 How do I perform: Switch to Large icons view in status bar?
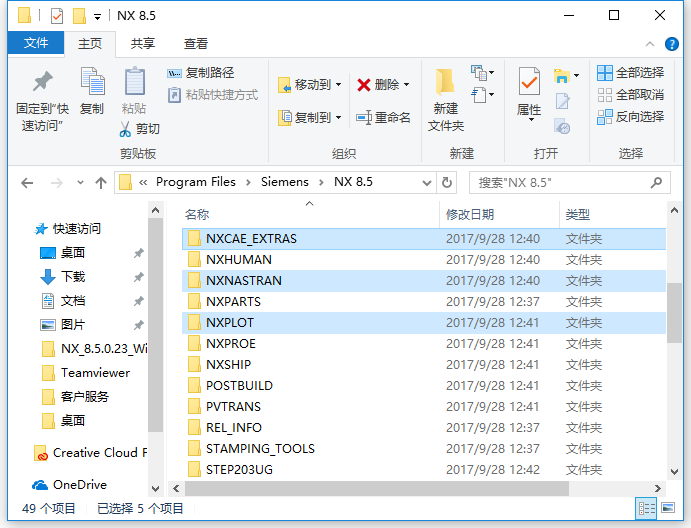coord(668,509)
